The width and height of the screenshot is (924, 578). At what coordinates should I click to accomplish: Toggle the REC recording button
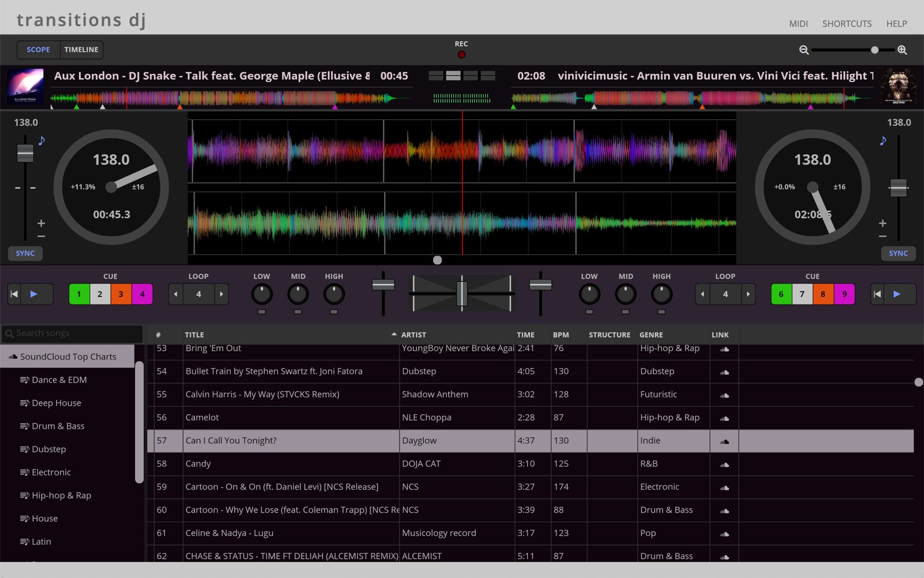coord(461,54)
